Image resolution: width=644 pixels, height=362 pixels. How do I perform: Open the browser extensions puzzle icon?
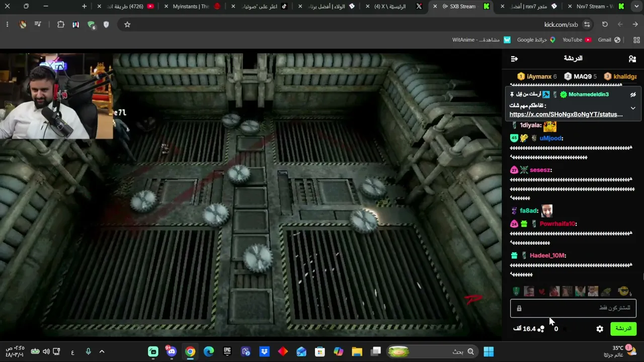click(x=61, y=24)
